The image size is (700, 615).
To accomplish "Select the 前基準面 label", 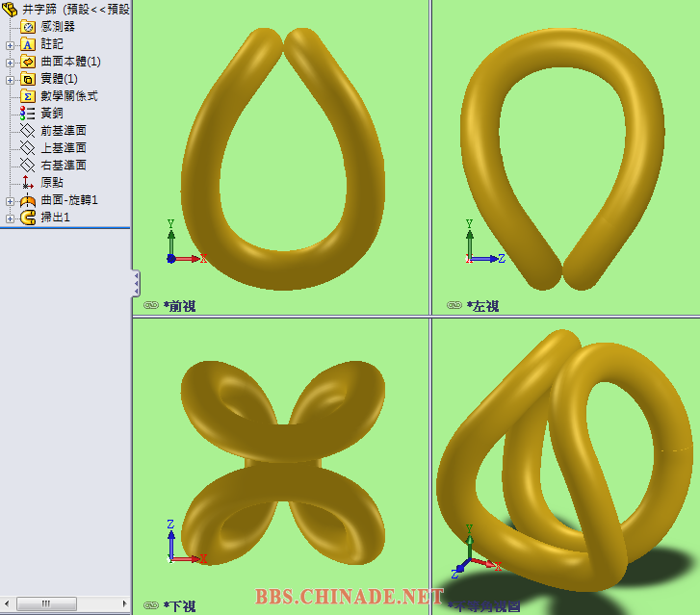I will [x=64, y=131].
